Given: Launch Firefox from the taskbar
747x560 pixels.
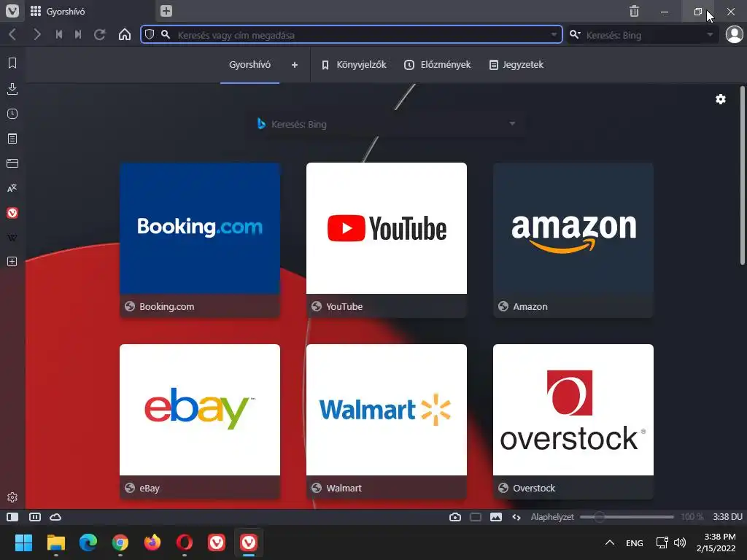Looking at the screenshot, I should pyautogui.click(x=152, y=542).
